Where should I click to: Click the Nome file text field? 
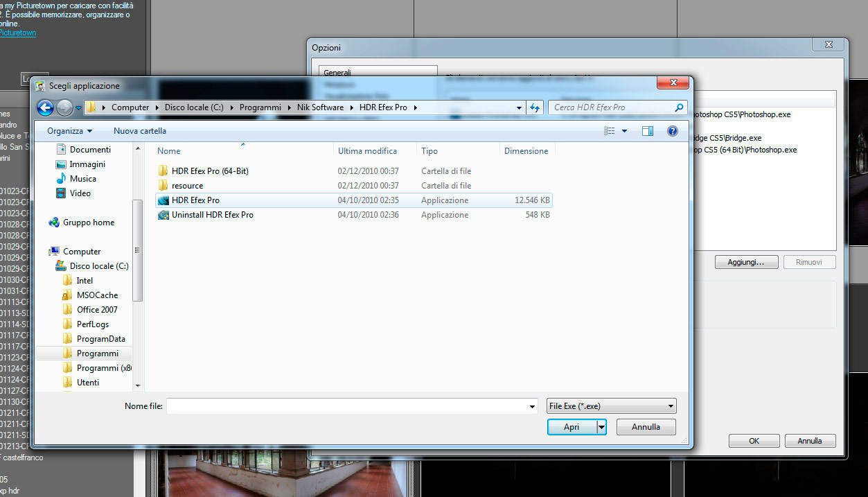pyautogui.click(x=346, y=406)
